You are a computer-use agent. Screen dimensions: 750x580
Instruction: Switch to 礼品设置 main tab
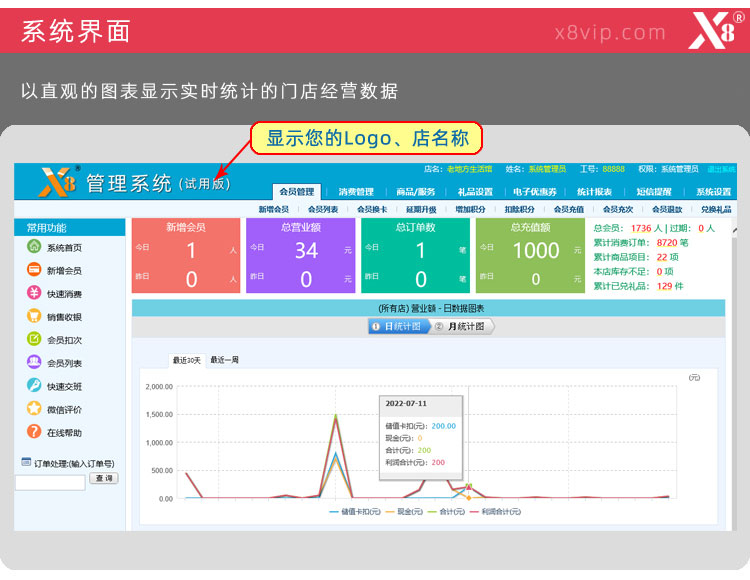(x=475, y=192)
